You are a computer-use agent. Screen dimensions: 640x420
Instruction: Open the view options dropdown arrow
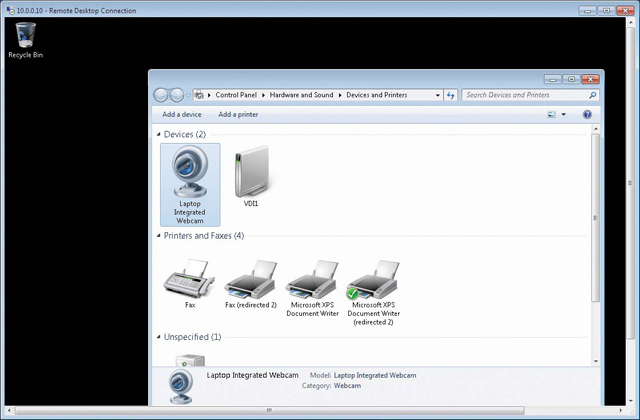click(564, 115)
